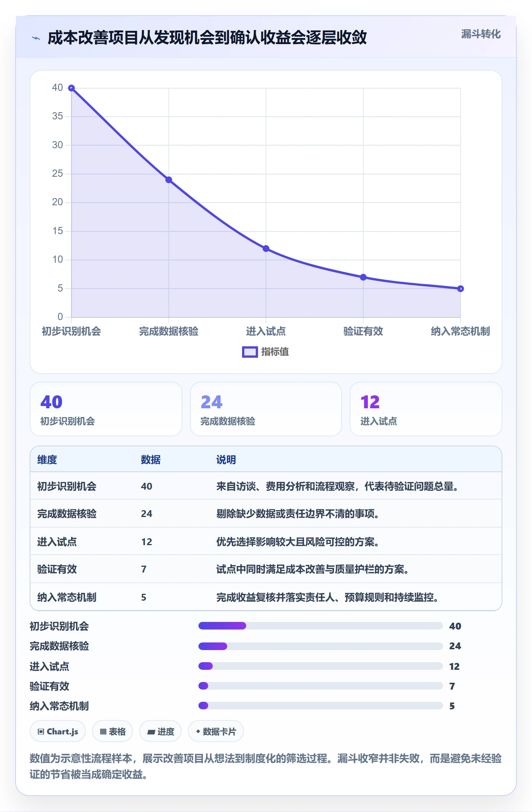This screenshot has width=532, height=812.
Task: Click the 表格 chip
Action: [112, 731]
